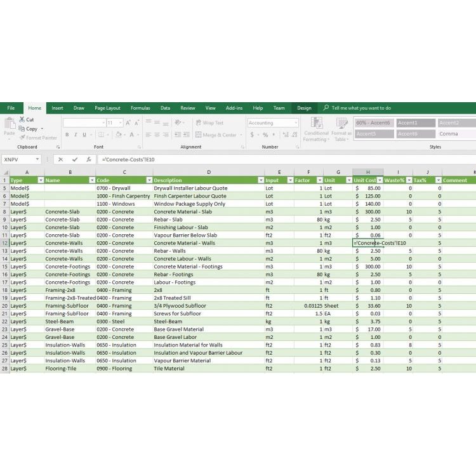Increase the font size with large A
476x476 pixels.
[128, 122]
